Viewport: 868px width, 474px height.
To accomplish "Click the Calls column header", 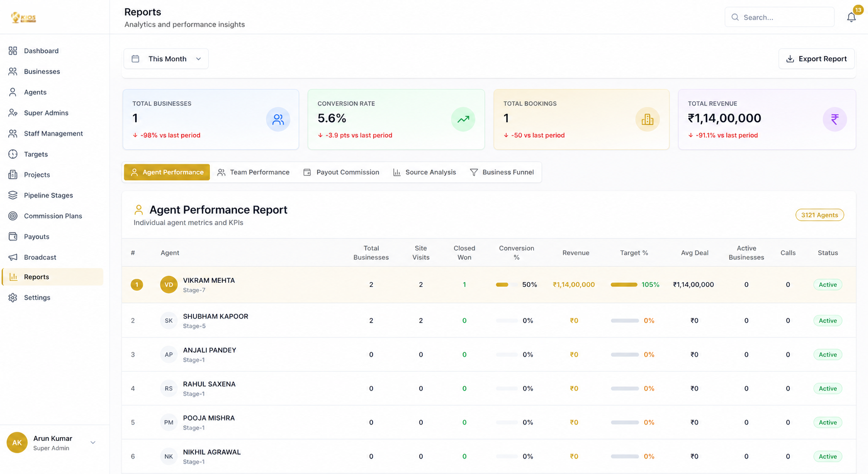I will tap(788, 253).
